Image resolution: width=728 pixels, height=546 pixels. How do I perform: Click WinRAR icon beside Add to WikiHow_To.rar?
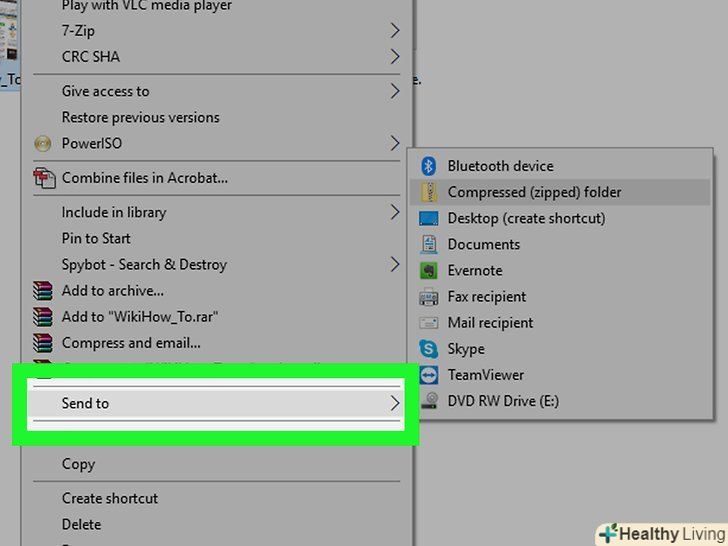[x=43, y=317]
